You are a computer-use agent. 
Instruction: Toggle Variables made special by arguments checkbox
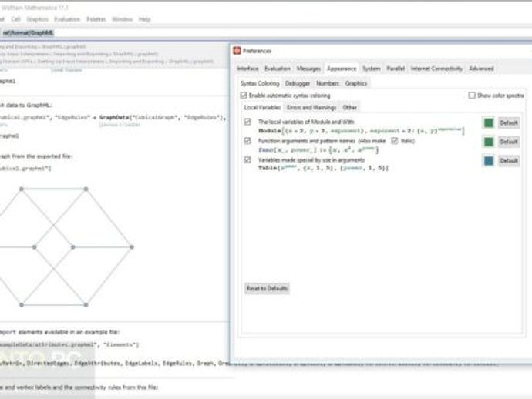(247, 159)
